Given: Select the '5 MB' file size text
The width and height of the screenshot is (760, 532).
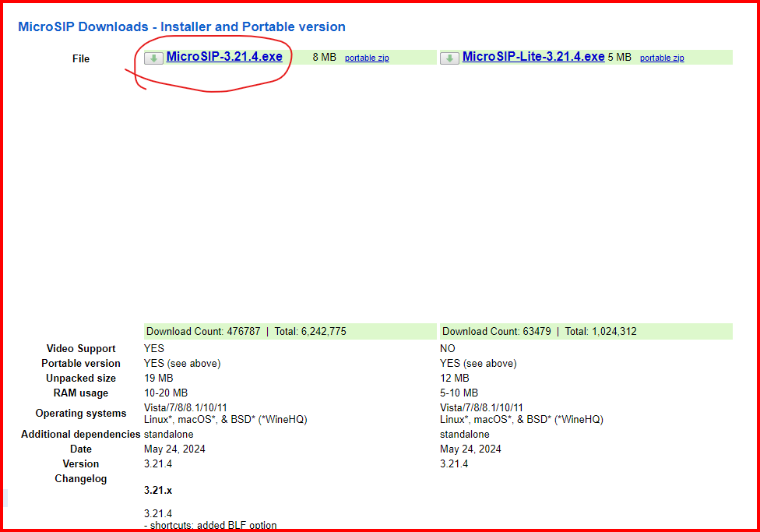Looking at the screenshot, I should point(619,57).
